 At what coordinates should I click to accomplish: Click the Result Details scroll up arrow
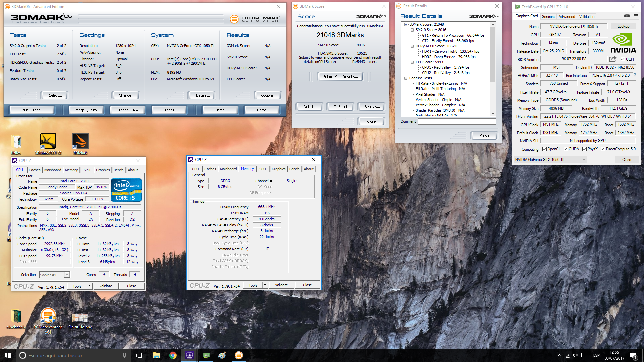click(x=493, y=25)
